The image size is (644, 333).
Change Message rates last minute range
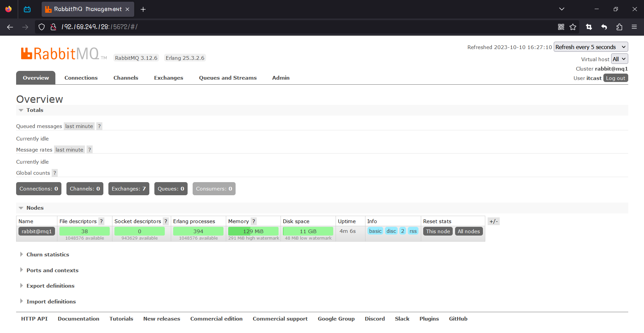coord(69,150)
